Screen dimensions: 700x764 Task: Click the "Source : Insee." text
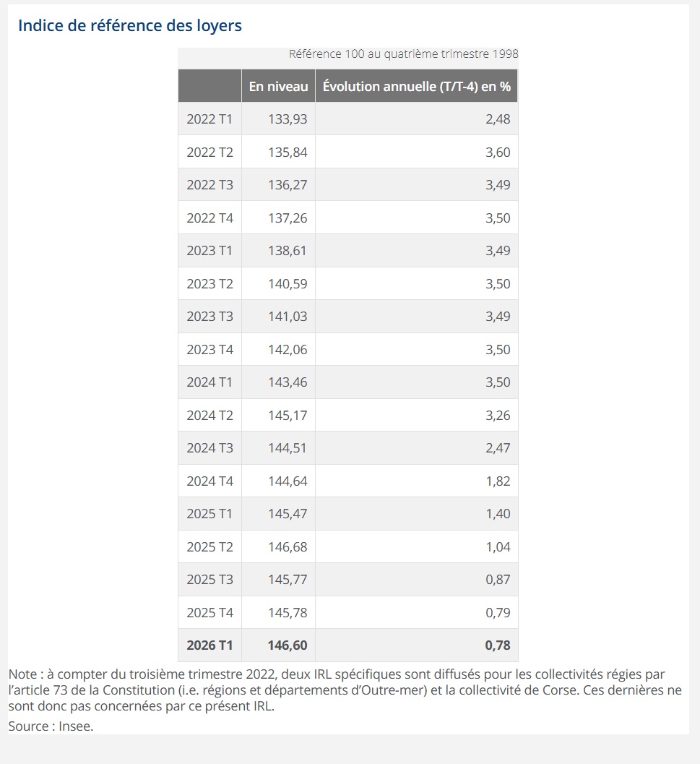[x=51, y=726]
